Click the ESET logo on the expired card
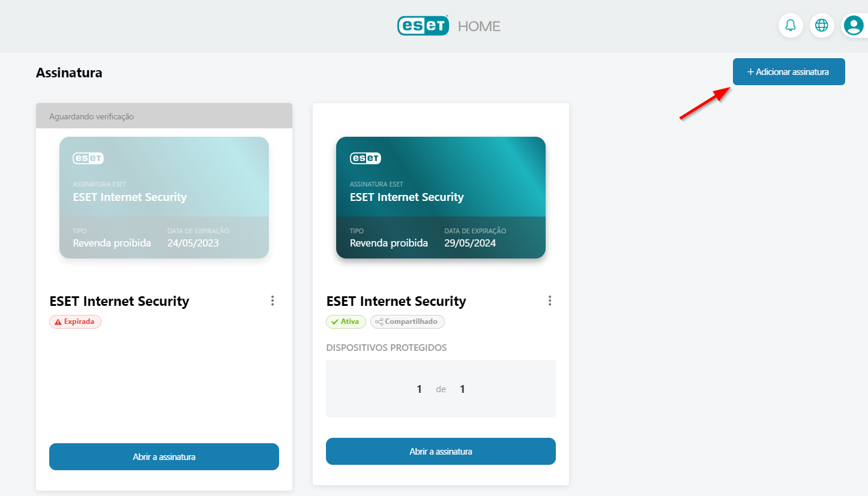 click(x=88, y=158)
